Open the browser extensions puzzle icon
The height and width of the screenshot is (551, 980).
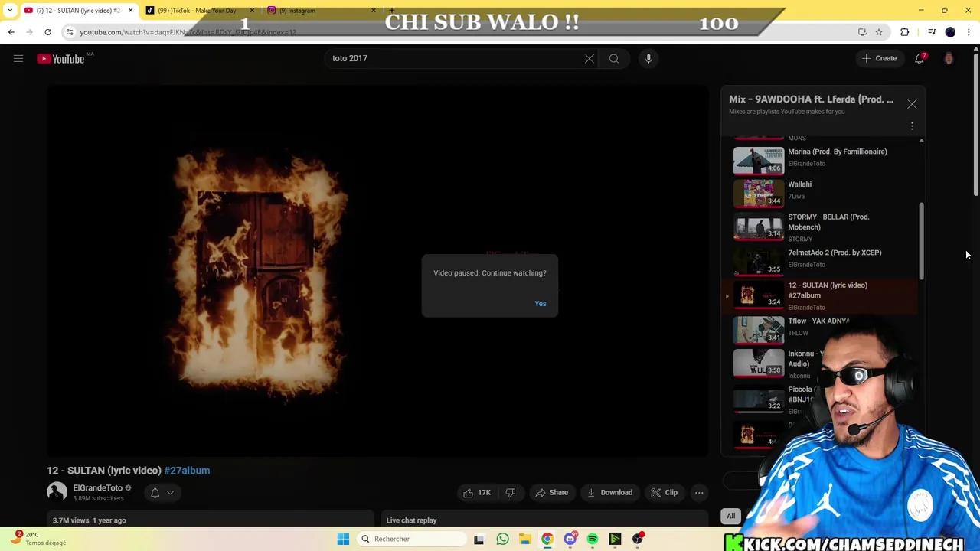[905, 32]
